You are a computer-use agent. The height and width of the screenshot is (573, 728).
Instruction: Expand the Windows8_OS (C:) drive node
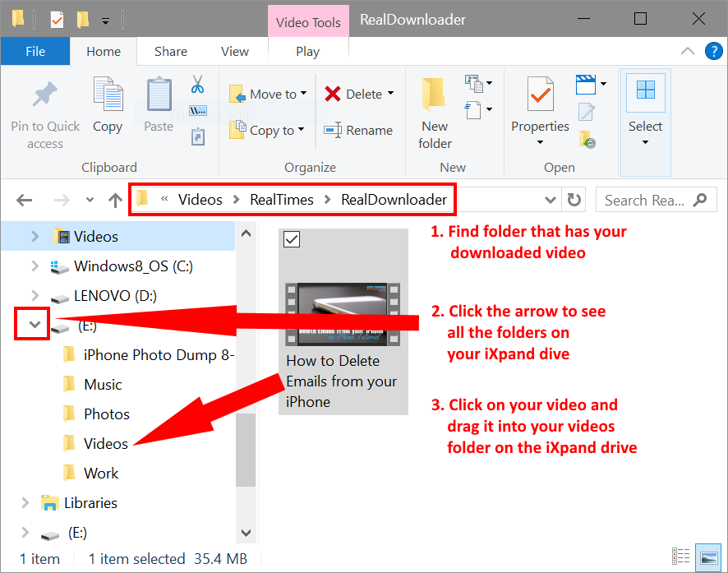35,266
